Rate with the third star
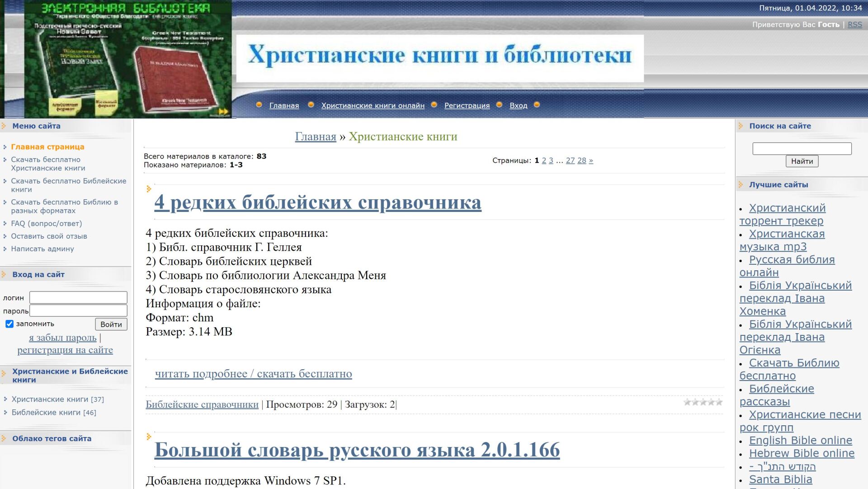Screen dimensions: 868x489 coord(703,402)
